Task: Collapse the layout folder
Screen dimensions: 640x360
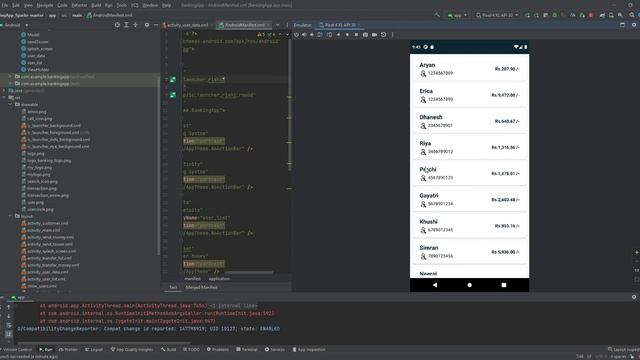Action: point(10,216)
